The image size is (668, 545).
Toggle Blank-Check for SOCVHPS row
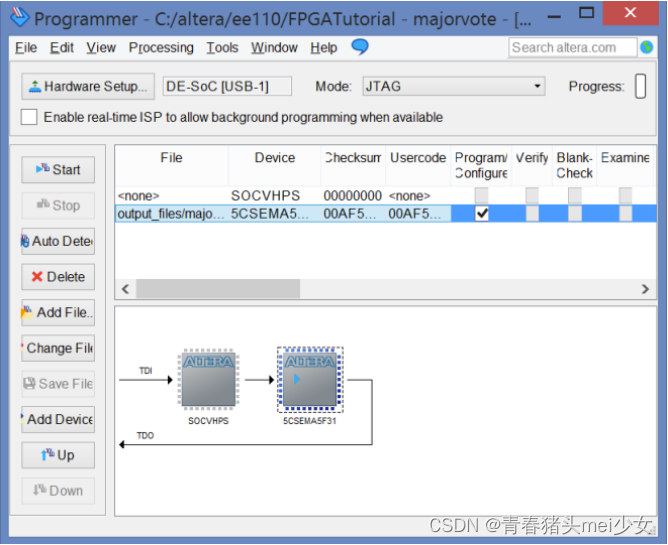(575, 196)
